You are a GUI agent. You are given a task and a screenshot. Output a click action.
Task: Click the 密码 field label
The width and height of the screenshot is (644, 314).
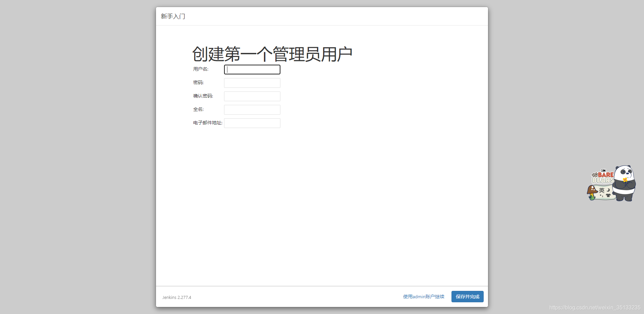click(x=198, y=82)
